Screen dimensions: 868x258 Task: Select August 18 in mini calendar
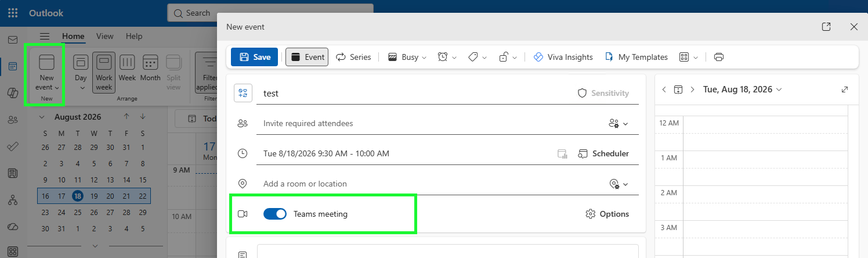[x=78, y=196]
